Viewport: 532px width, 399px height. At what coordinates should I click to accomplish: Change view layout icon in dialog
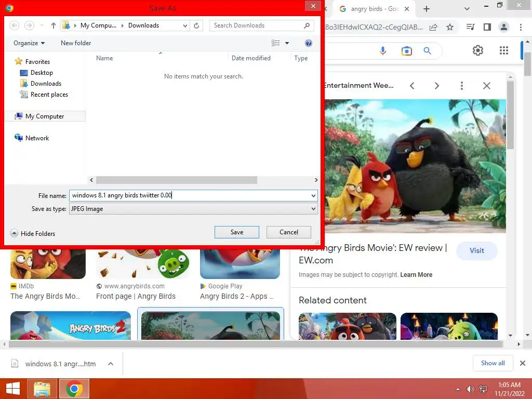coord(275,43)
